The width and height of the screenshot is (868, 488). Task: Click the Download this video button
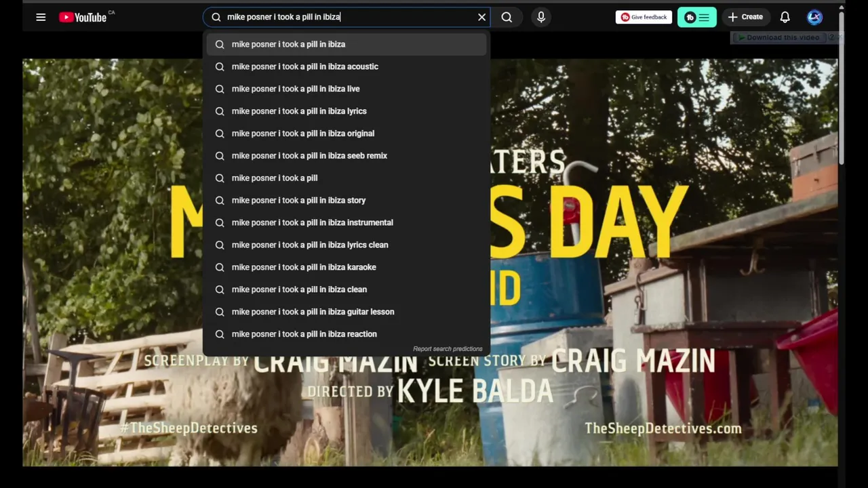(778, 37)
